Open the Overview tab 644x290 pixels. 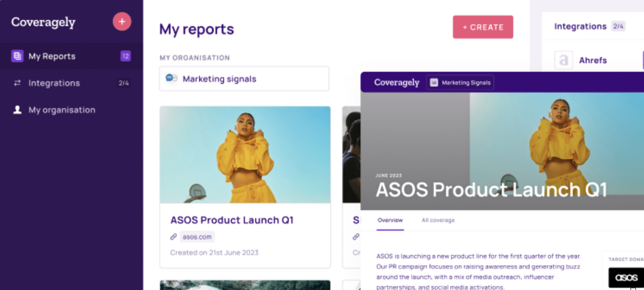pos(389,220)
